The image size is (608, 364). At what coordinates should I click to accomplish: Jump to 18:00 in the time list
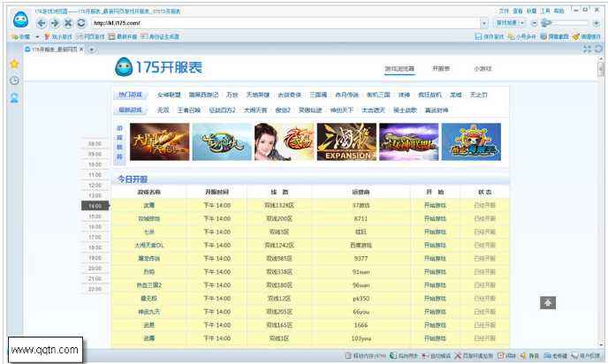coord(95,247)
